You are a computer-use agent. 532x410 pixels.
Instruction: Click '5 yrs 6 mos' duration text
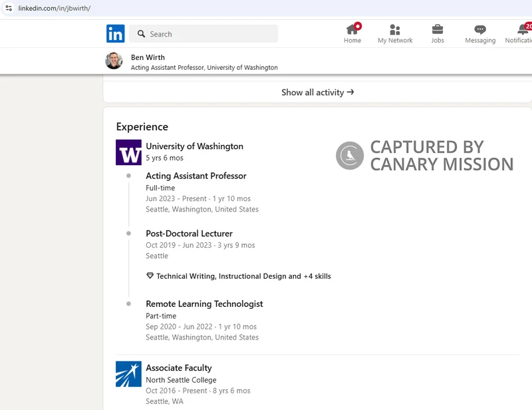tap(164, 158)
